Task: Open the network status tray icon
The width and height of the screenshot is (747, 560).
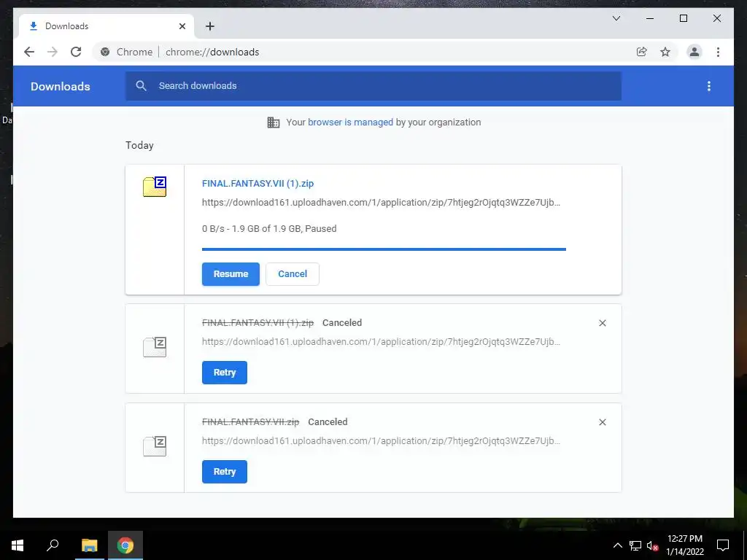Action: [635, 545]
